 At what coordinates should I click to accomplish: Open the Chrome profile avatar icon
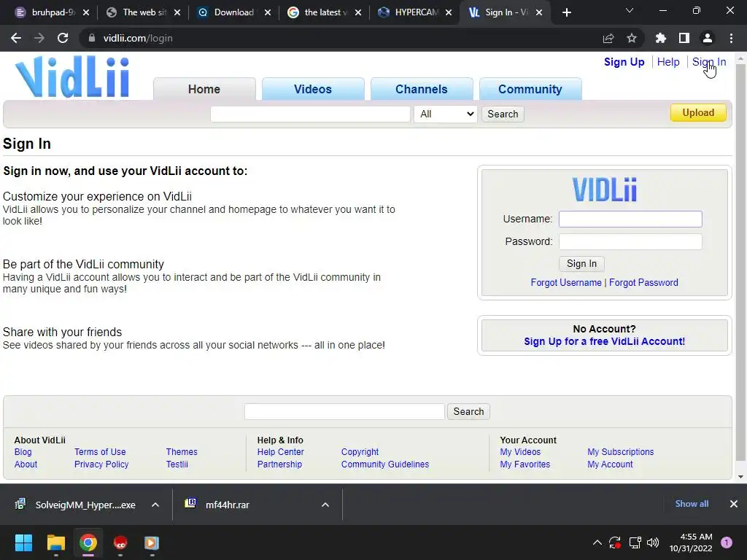click(x=708, y=38)
